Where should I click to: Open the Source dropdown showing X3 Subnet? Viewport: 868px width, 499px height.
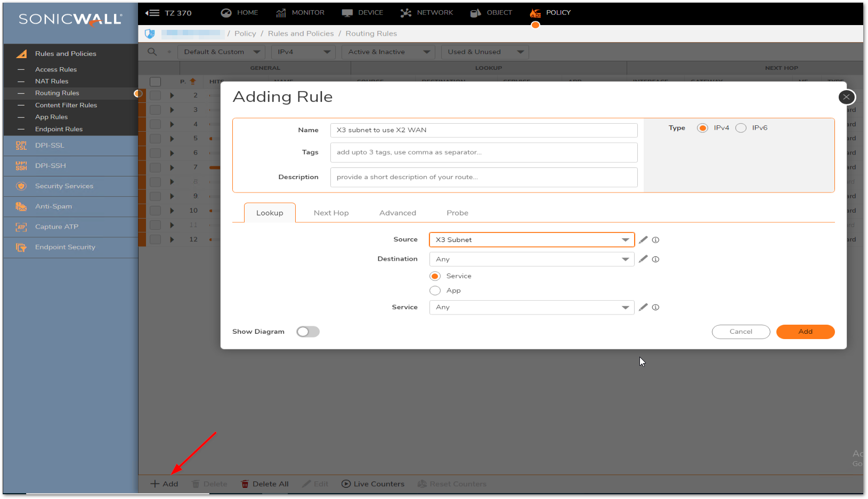click(x=531, y=240)
